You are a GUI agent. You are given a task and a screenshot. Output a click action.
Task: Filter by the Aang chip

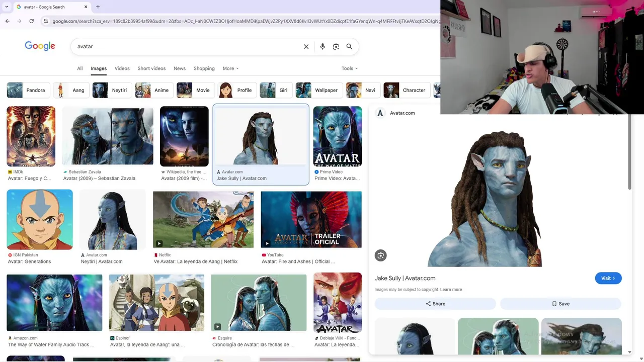tap(71, 90)
